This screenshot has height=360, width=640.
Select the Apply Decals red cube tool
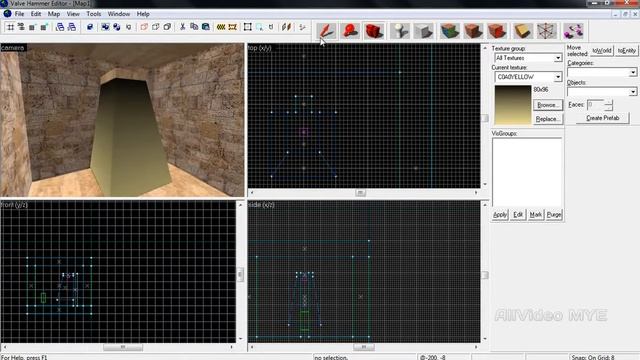point(497,31)
